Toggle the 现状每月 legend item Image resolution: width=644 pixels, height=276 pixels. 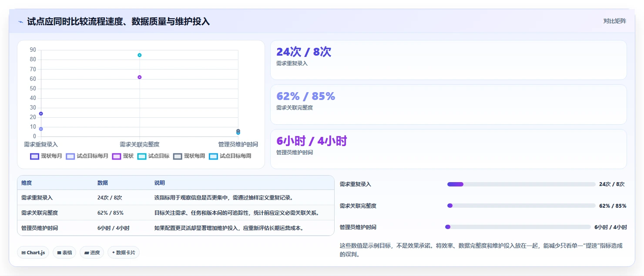click(x=46, y=156)
